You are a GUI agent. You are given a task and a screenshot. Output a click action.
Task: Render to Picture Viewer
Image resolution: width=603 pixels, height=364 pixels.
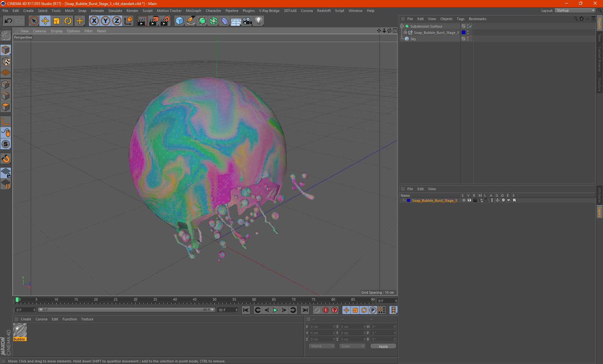[154, 21]
